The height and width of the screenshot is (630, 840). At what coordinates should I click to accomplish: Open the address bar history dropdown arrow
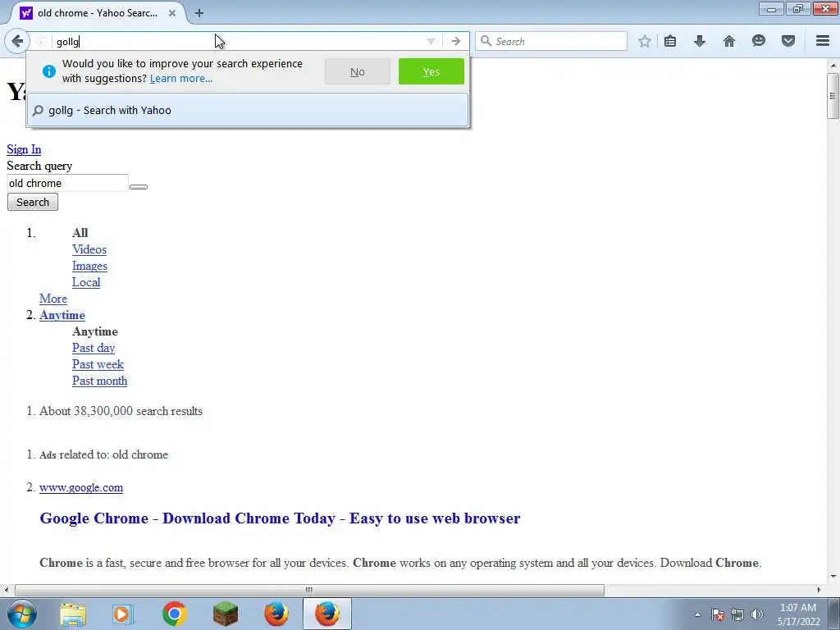pos(431,41)
